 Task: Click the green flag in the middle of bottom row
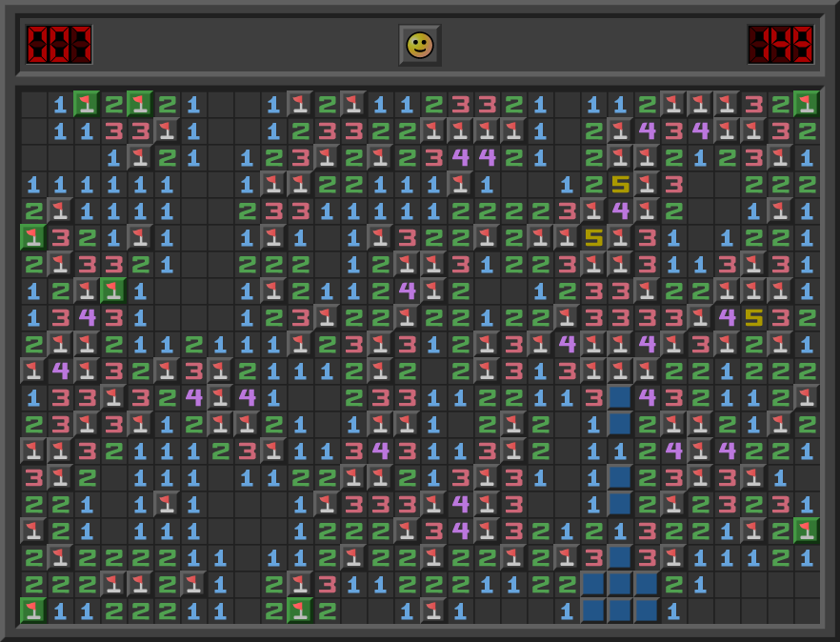tap(300, 611)
